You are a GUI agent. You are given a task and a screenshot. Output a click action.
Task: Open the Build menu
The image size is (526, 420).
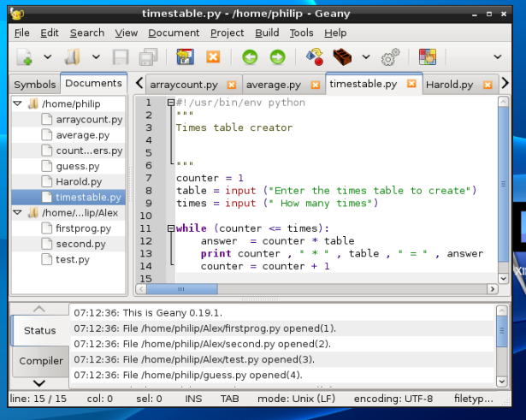point(267,33)
